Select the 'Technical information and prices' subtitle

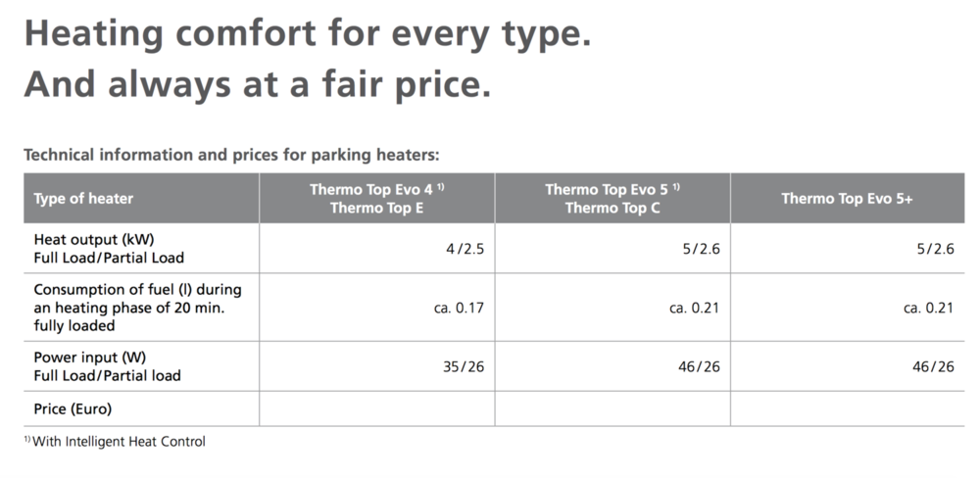point(231,154)
